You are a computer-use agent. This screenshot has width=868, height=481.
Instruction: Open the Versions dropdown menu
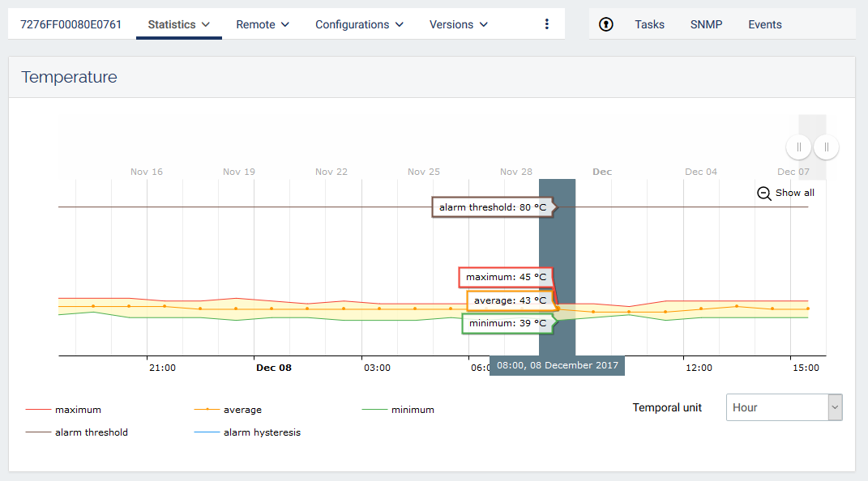pyautogui.click(x=459, y=24)
